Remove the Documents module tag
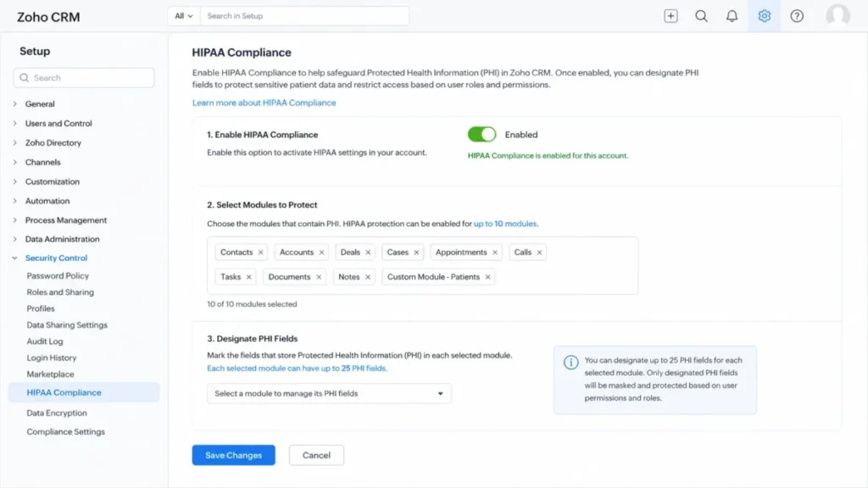 click(x=319, y=277)
